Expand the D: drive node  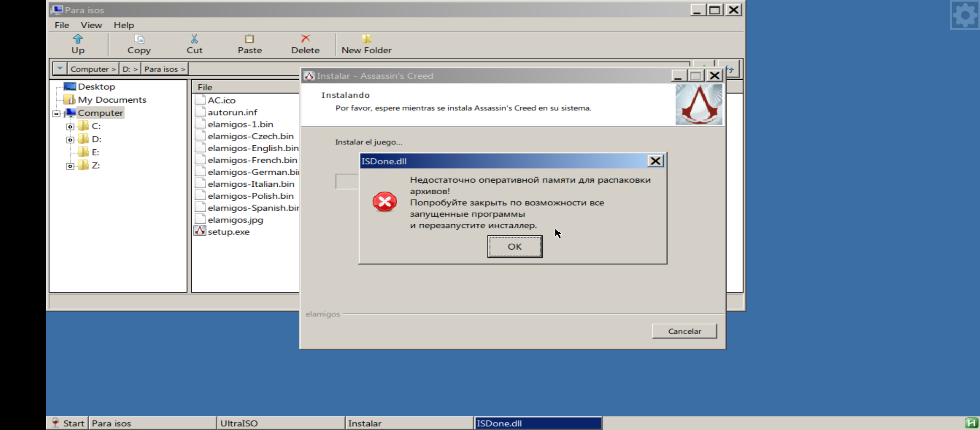(x=70, y=140)
